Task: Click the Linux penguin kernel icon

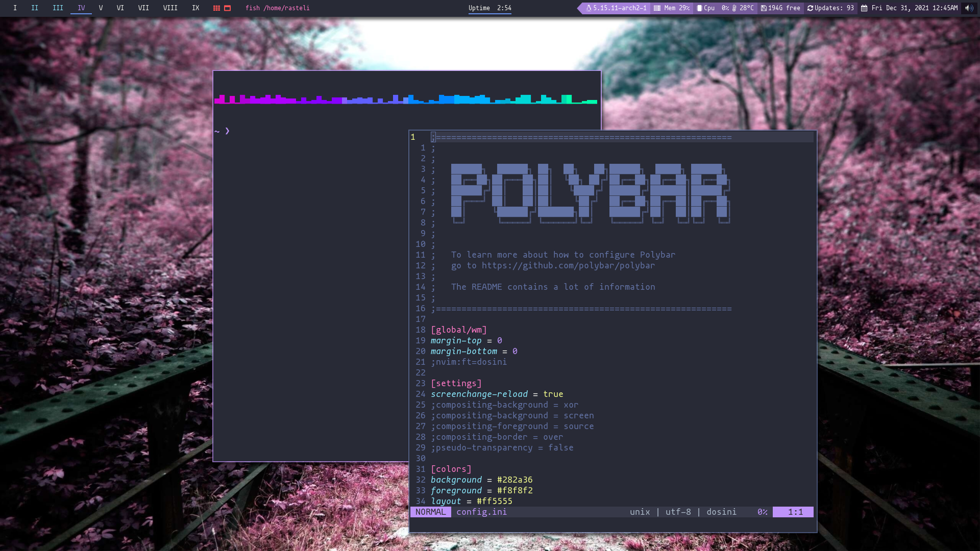Action: [x=589, y=8]
